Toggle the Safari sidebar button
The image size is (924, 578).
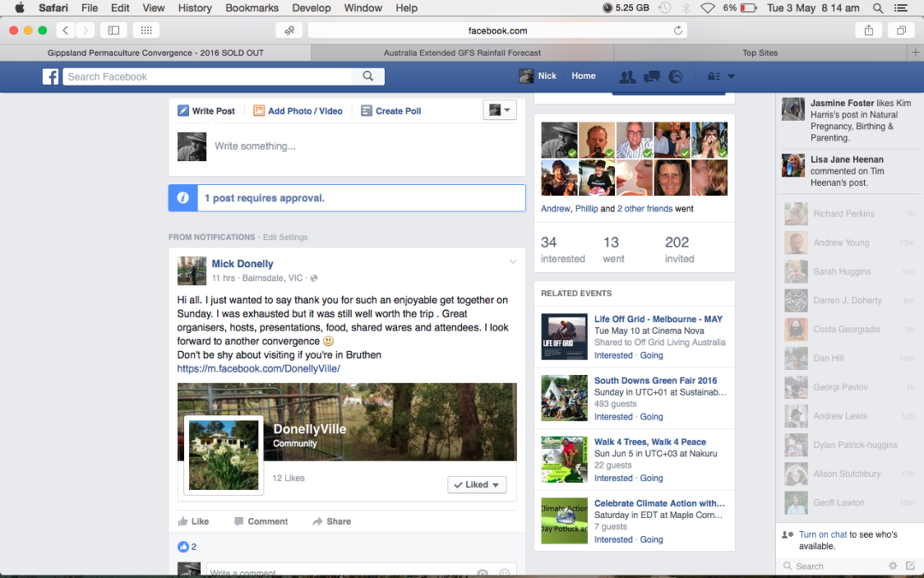[114, 30]
